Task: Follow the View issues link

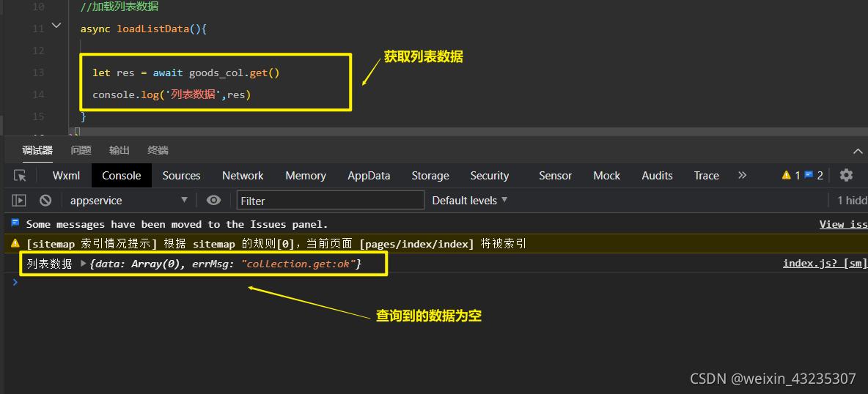Action: point(843,224)
